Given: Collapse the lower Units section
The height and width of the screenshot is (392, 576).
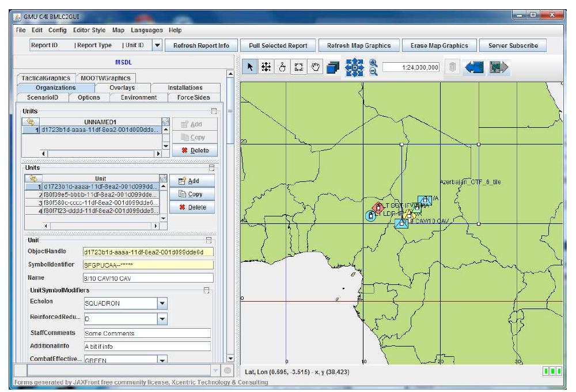Looking at the screenshot, I should click(211, 168).
